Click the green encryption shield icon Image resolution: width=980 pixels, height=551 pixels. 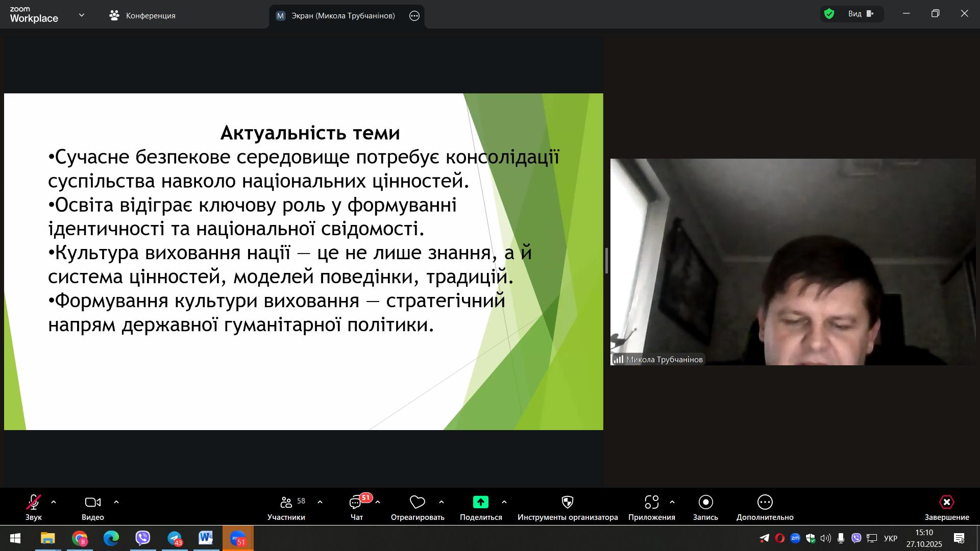pyautogui.click(x=829, y=14)
